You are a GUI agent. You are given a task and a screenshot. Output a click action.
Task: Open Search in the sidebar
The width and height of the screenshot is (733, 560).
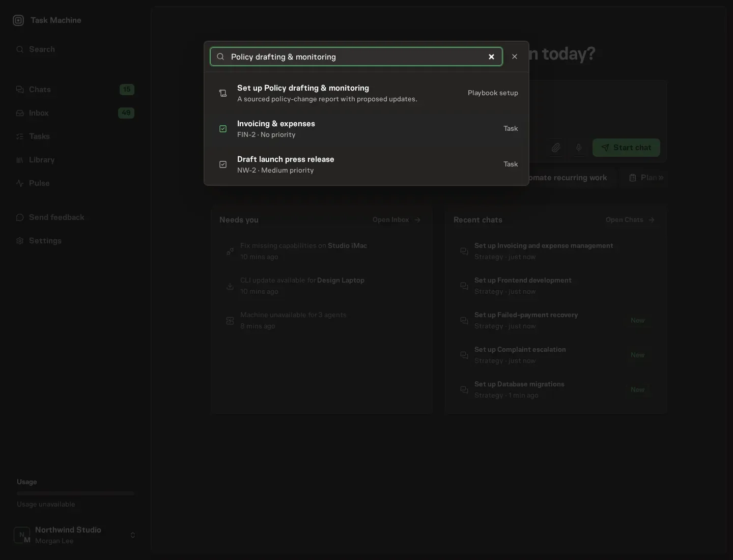coord(75,49)
